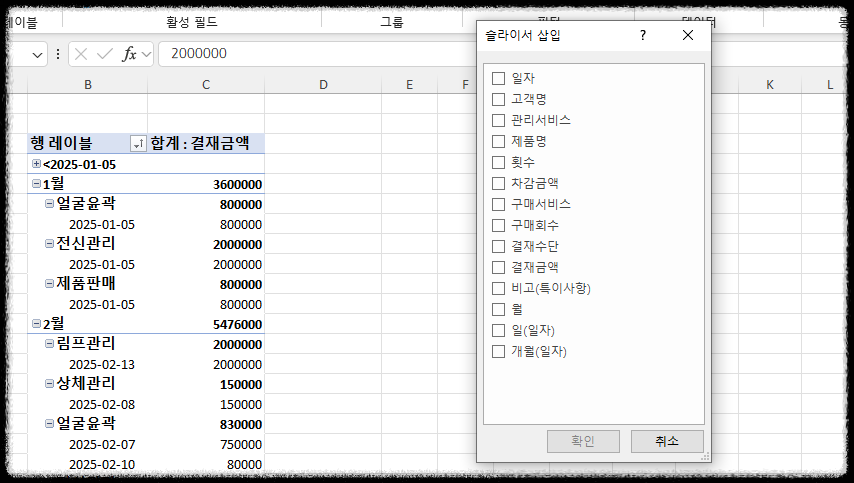Screen dimensions: 854x483
Task: Check the 월 field checkbox
Action: point(498,309)
